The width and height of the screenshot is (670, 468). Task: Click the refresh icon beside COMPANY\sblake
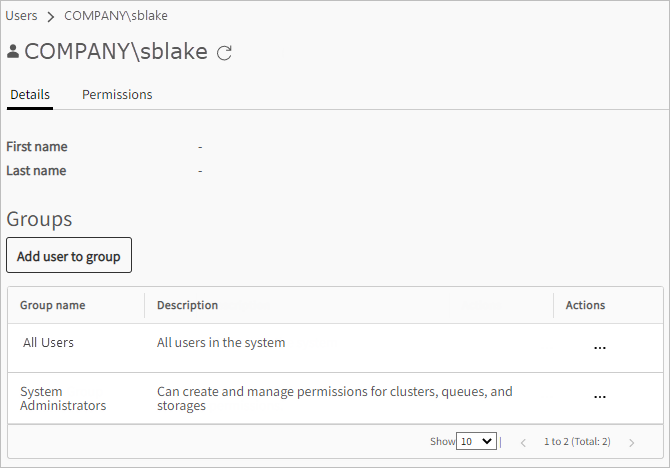click(225, 53)
